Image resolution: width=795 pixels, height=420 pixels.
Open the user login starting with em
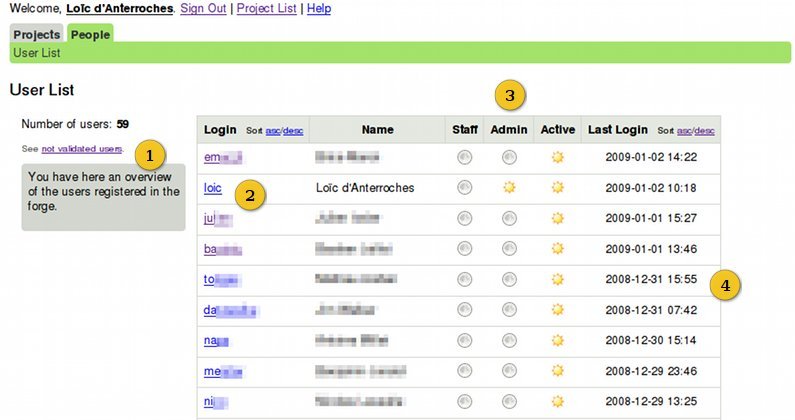pos(223,157)
